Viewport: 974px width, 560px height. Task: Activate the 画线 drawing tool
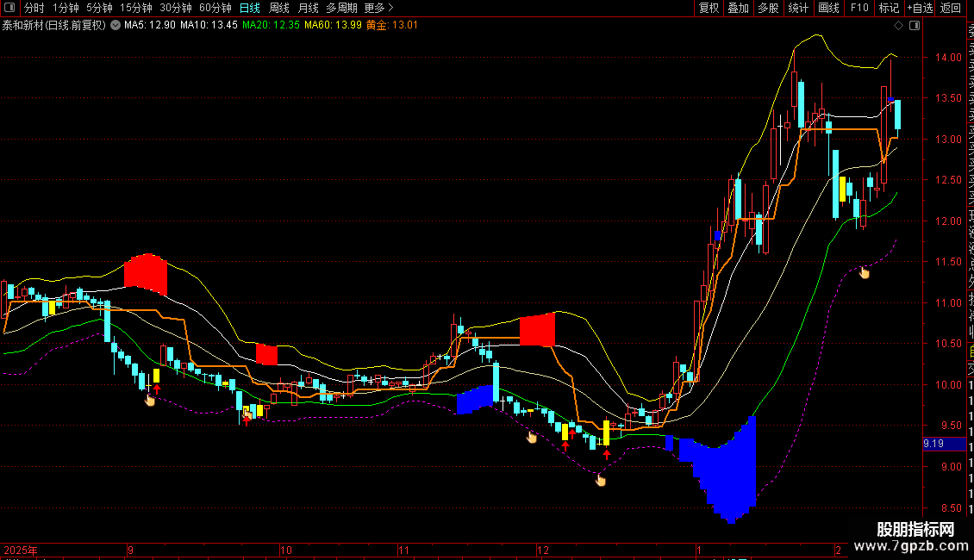828,8
